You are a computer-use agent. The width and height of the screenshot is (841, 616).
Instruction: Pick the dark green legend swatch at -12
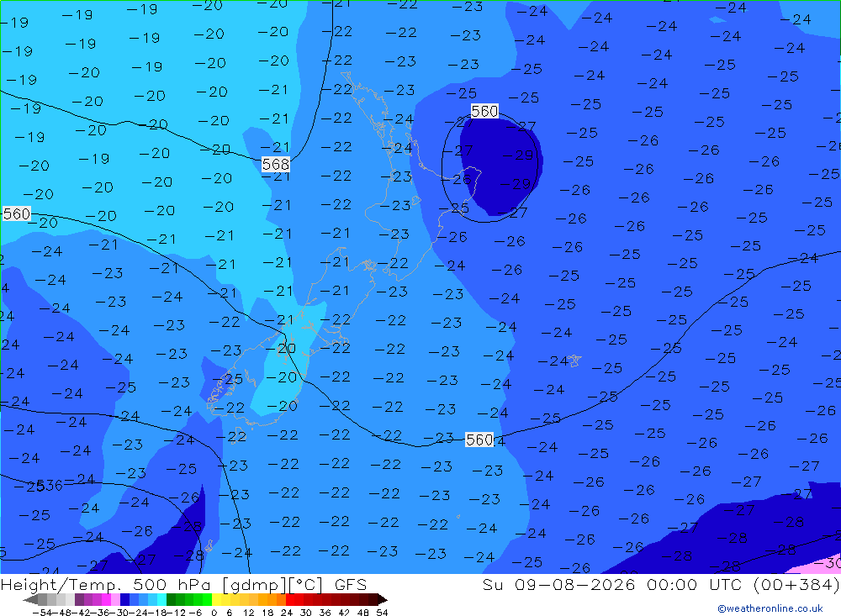(171, 600)
